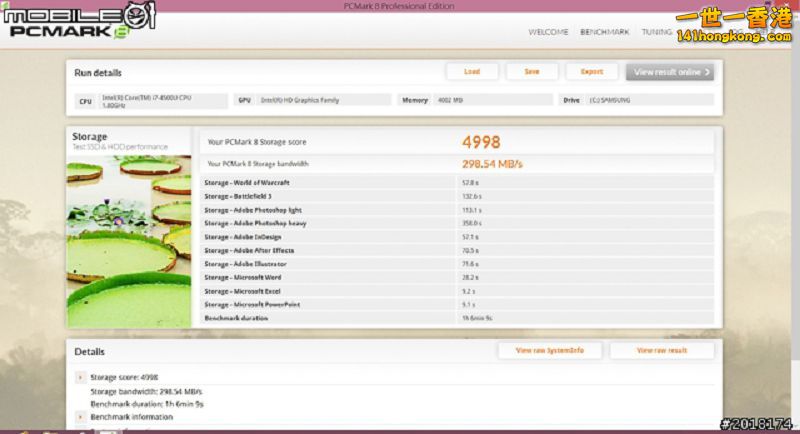The width and height of the screenshot is (800, 434).
Task: Select the Adobe Illustrator row
Action: (x=457, y=264)
